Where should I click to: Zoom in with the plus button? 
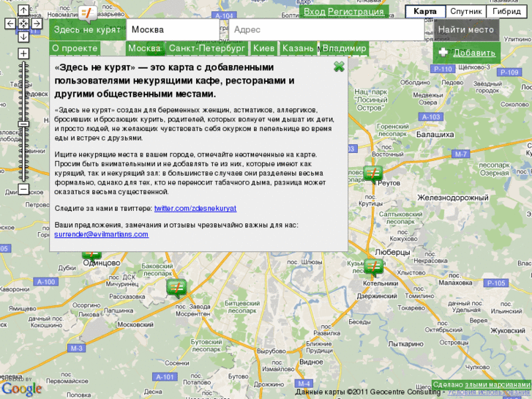tap(23, 53)
